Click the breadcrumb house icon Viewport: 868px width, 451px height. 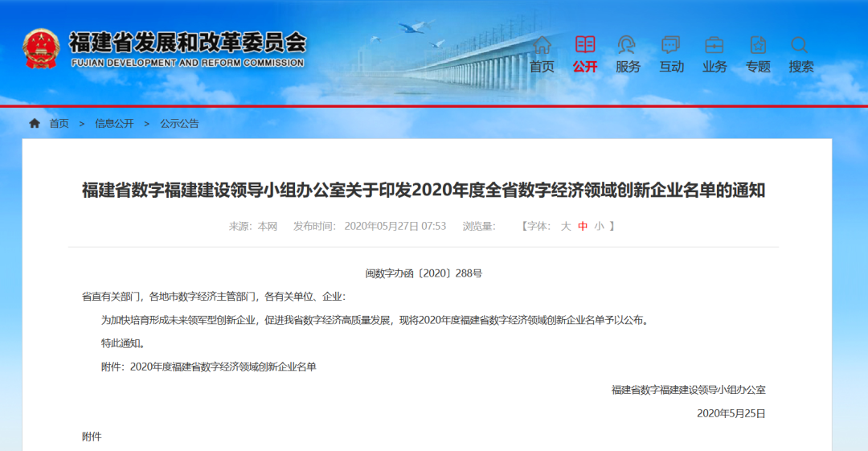35,124
